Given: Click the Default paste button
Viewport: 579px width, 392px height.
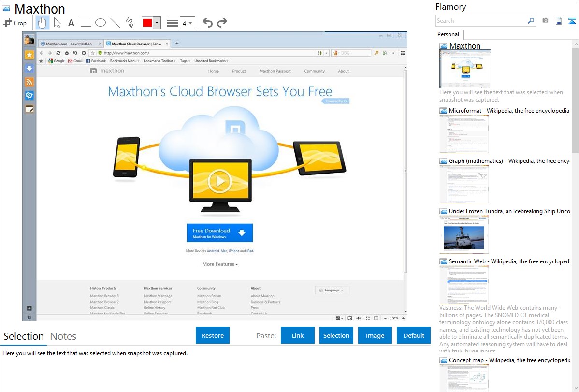Looking at the screenshot, I should click(414, 335).
